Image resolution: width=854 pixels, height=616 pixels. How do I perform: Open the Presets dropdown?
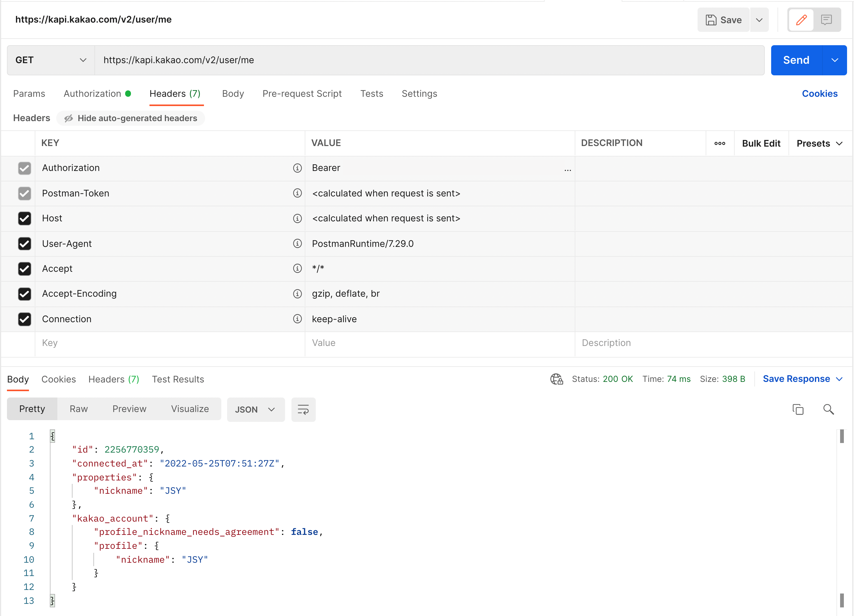tap(819, 143)
